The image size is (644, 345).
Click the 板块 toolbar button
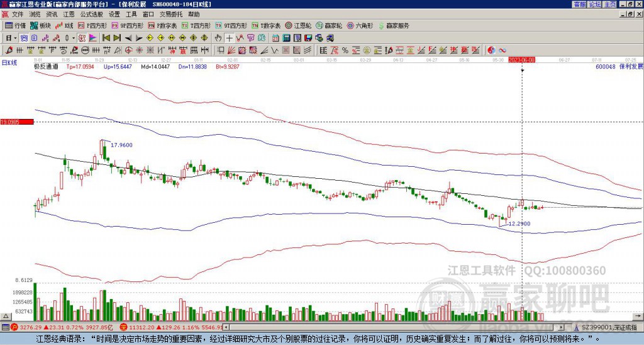click(x=41, y=25)
